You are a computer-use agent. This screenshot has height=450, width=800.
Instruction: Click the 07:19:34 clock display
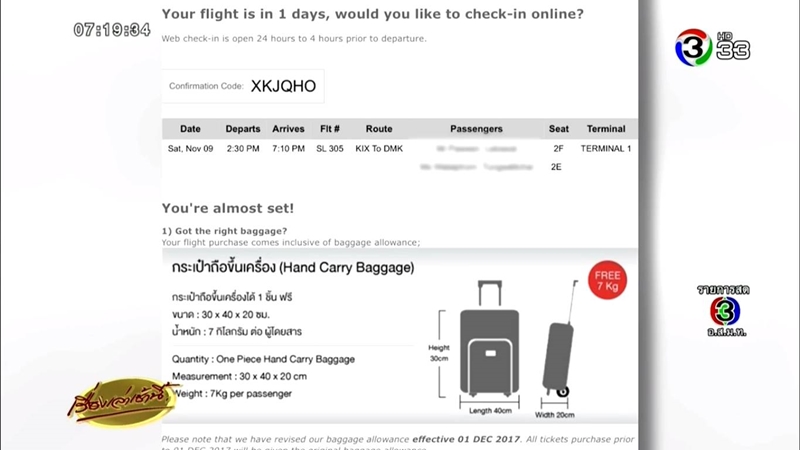point(112,29)
